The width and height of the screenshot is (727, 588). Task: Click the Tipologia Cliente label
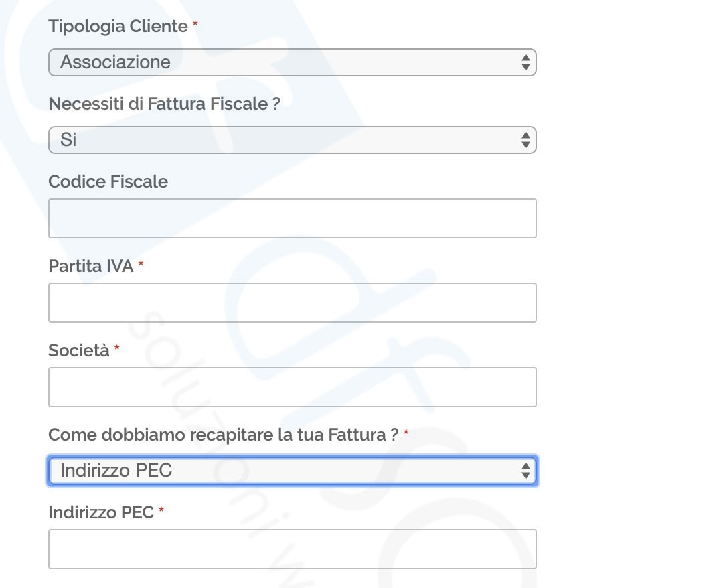tap(118, 26)
